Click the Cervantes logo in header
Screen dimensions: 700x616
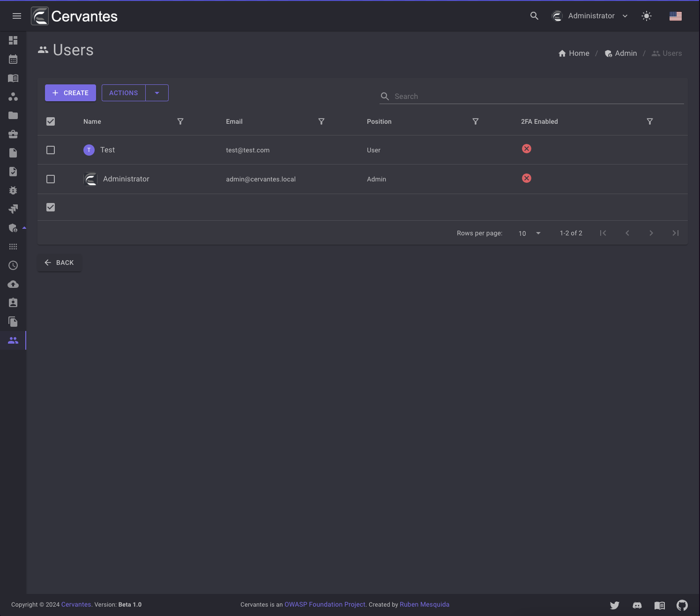[x=74, y=16]
